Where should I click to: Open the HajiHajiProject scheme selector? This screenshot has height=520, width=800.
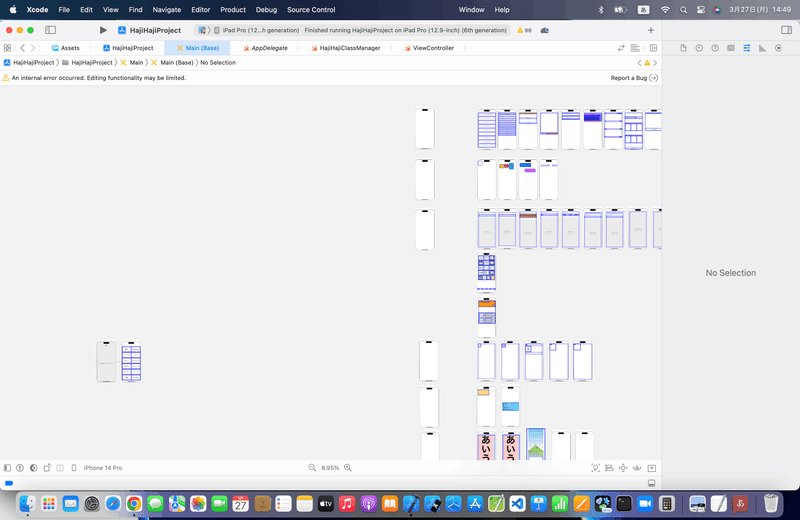point(149,30)
